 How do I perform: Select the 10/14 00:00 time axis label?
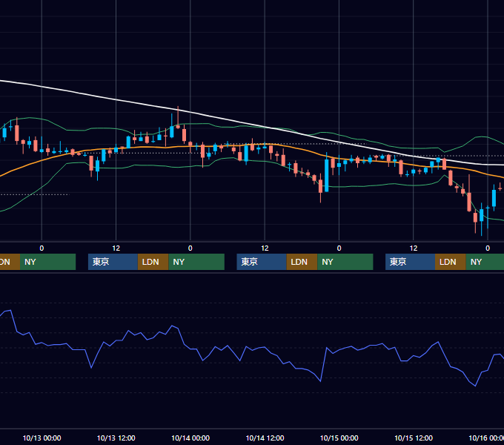tap(190, 438)
